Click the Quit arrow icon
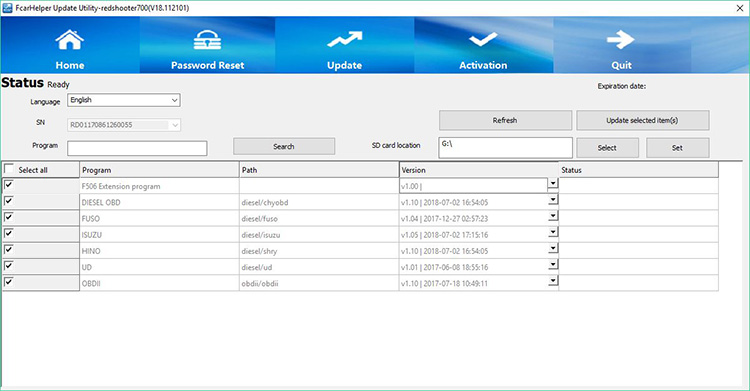Screen dimensions: 750x391 click(x=621, y=40)
